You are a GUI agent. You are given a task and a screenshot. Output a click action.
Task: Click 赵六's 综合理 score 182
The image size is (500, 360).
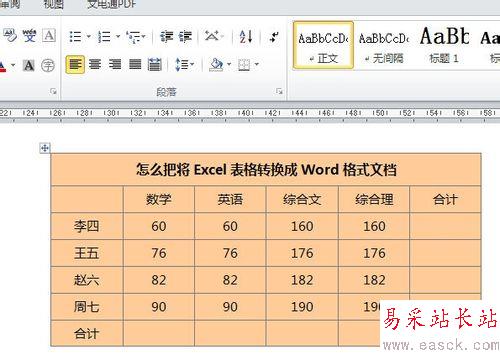click(x=374, y=280)
